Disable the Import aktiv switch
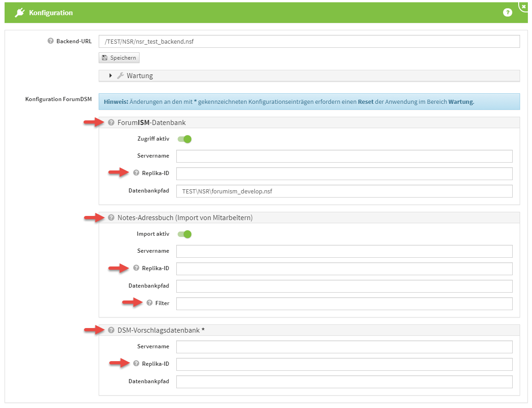532x408 pixels. pos(185,234)
